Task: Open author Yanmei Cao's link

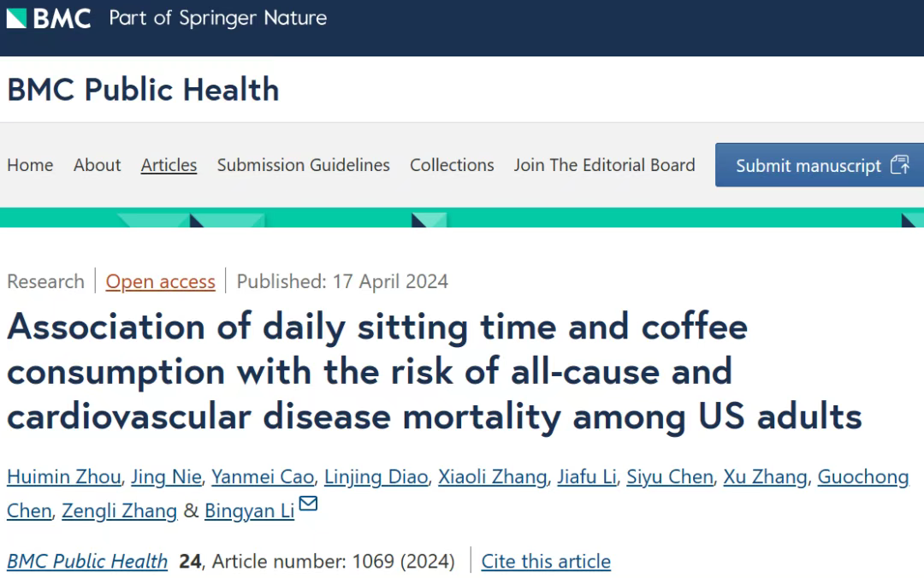Action: 263,476
